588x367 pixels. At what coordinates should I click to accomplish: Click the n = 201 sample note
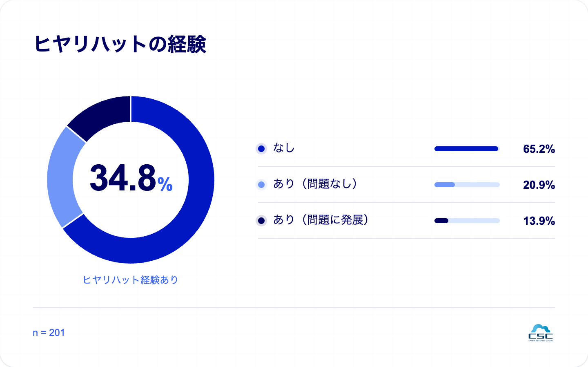tap(49, 333)
